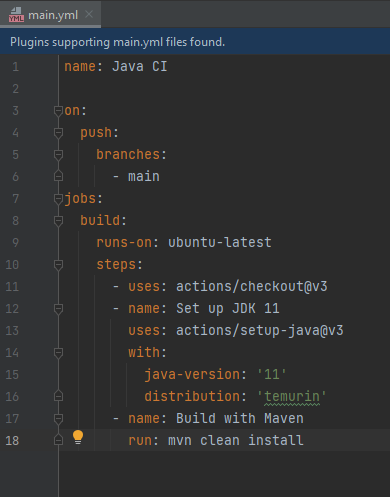This screenshot has height=497, width=390.
Task: Click the 'steps' key
Action: (116, 265)
